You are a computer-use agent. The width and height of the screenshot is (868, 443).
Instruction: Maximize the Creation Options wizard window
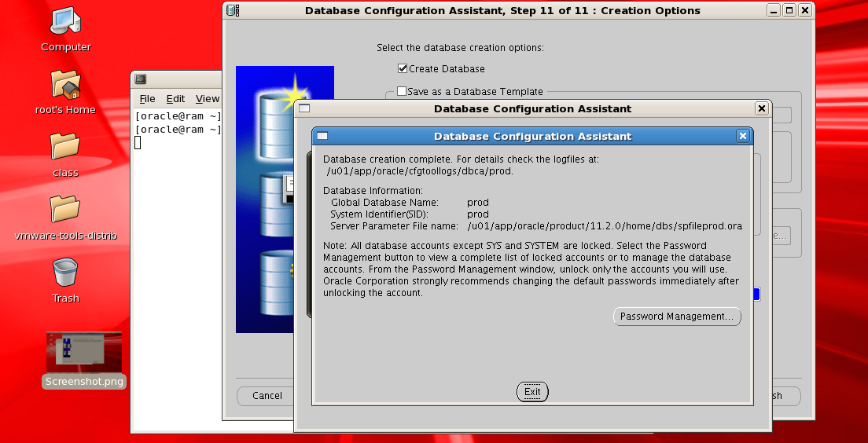789,10
